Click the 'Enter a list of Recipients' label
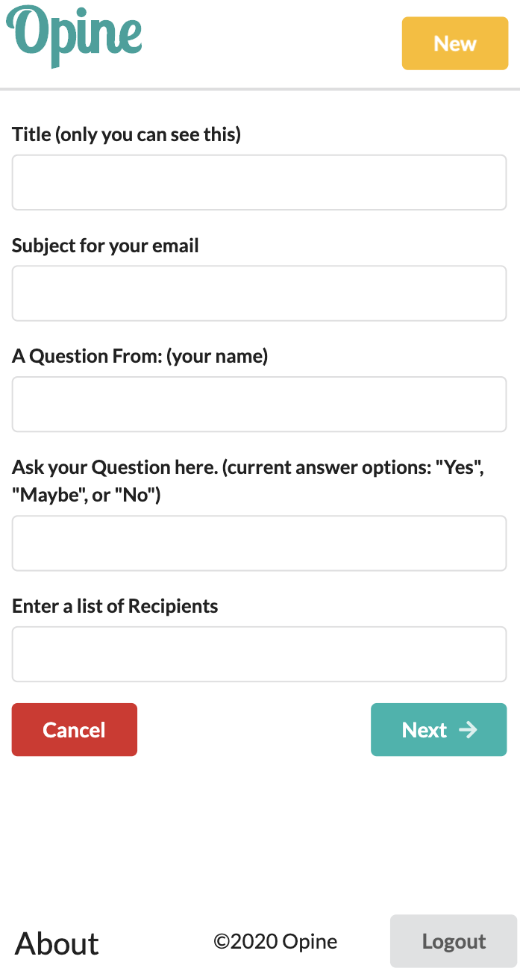The width and height of the screenshot is (520, 980). (115, 606)
